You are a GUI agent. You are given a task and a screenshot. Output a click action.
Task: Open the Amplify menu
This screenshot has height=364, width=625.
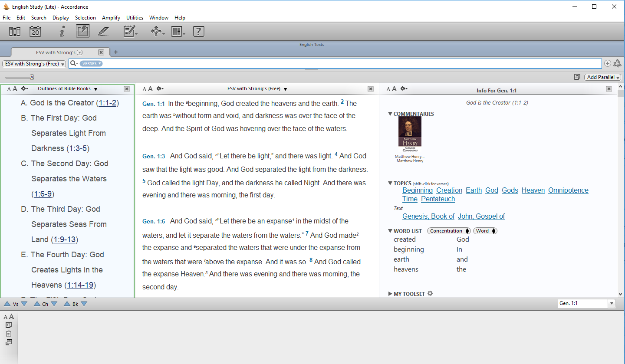(x=111, y=18)
